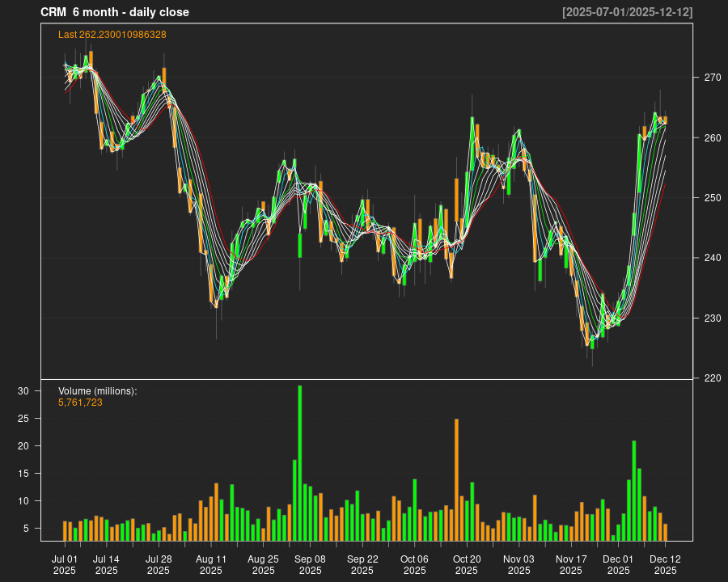The height and width of the screenshot is (582, 728).
Task: Click the orange Last price value label
Action: (112, 35)
